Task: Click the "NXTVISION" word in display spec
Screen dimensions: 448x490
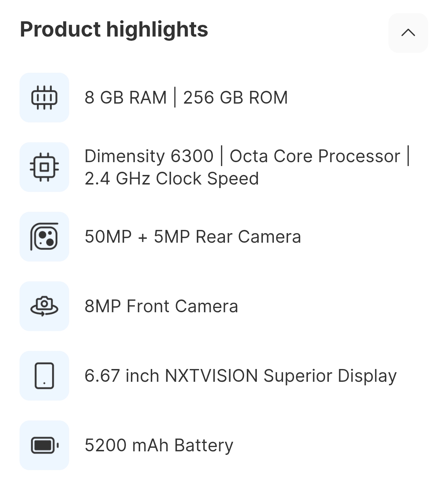Action: 211,376
